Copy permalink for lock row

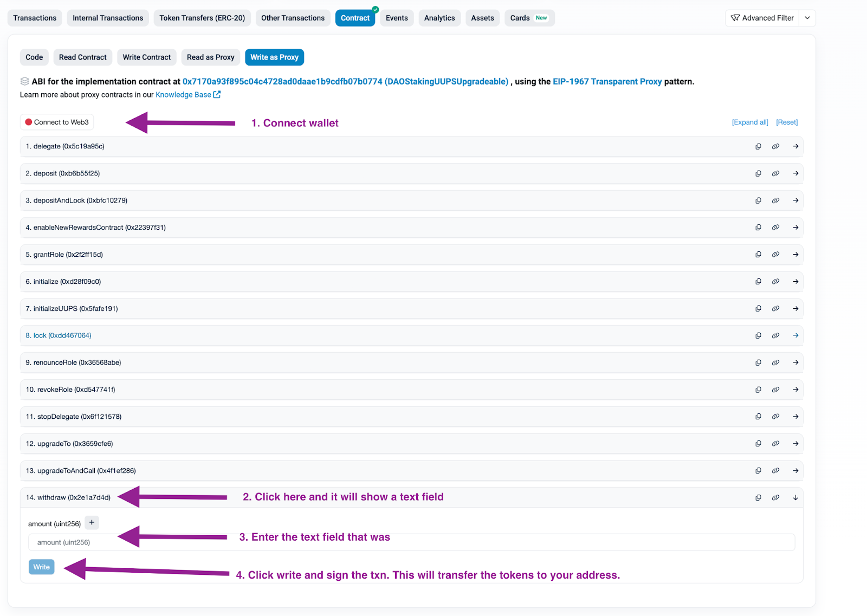click(775, 336)
